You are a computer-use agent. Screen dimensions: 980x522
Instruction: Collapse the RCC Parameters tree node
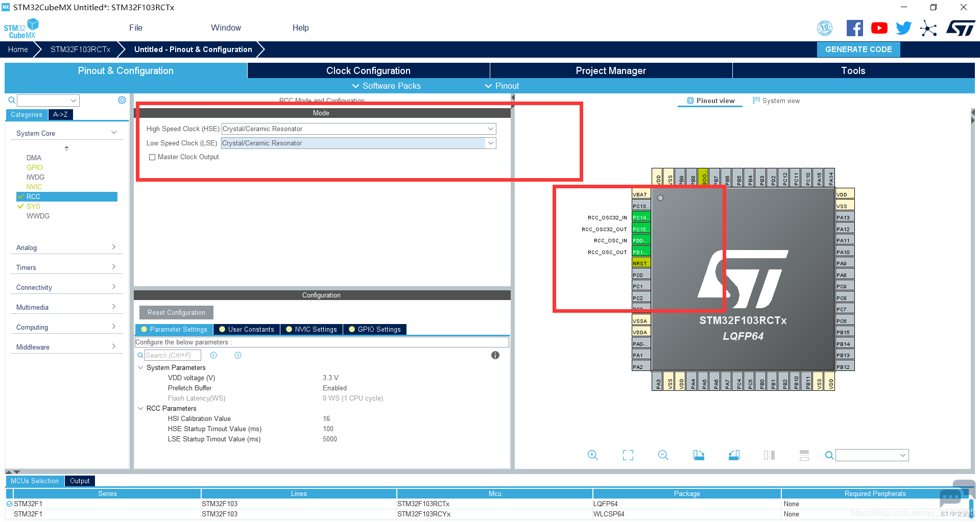[140, 408]
